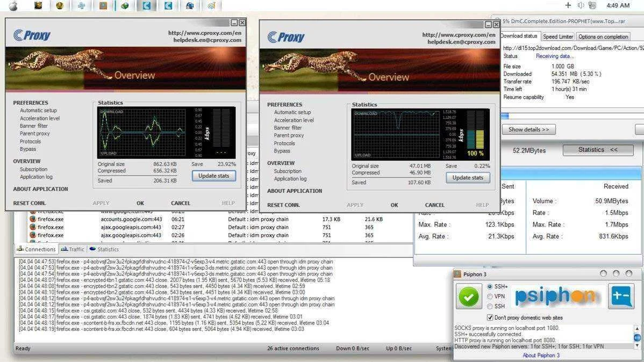644x362 pixels.
Task: Open the cproxy.com/en link in the left window
Action: pyautogui.click(x=204, y=33)
